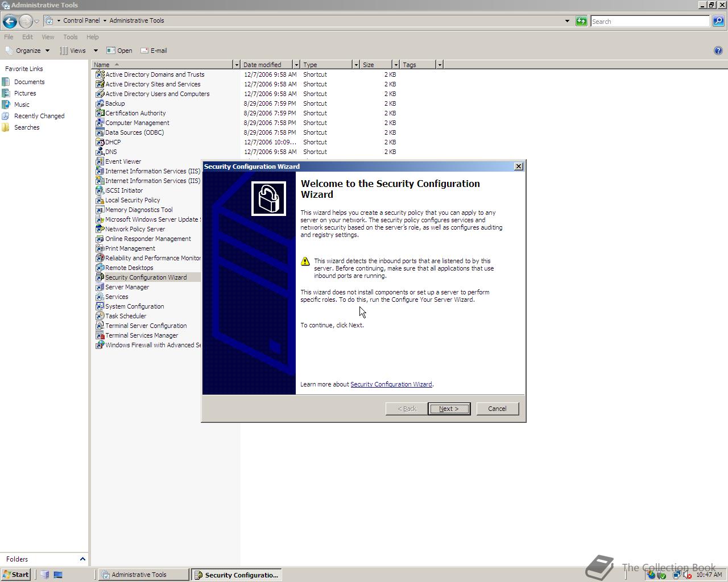Click the explorer Back navigation arrow
Image resolution: width=728 pixels, height=582 pixels.
[10, 22]
